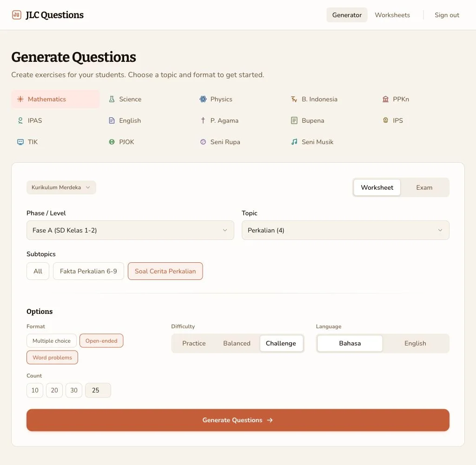The width and height of the screenshot is (476, 465).
Task: Toggle Soal Cerita Perkalian subtopic
Action: tap(165, 271)
